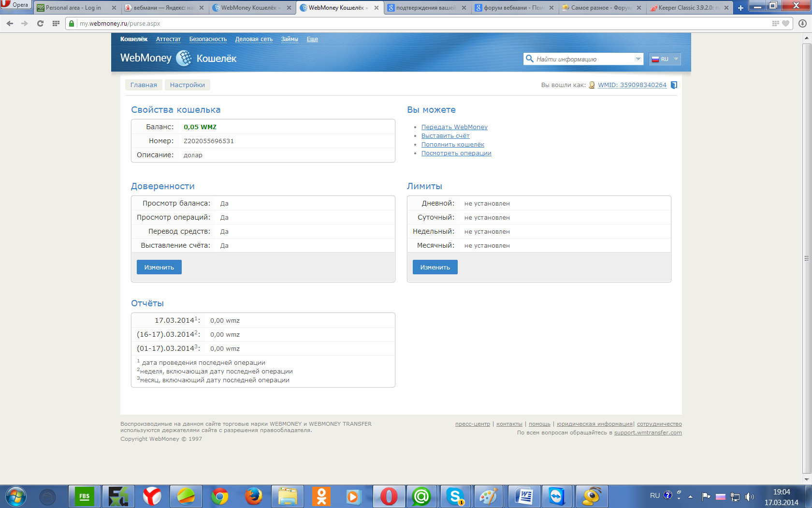This screenshot has width=812, height=508.
Task: Go to the 'Главная' tab
Action: (x=144, y=85)
